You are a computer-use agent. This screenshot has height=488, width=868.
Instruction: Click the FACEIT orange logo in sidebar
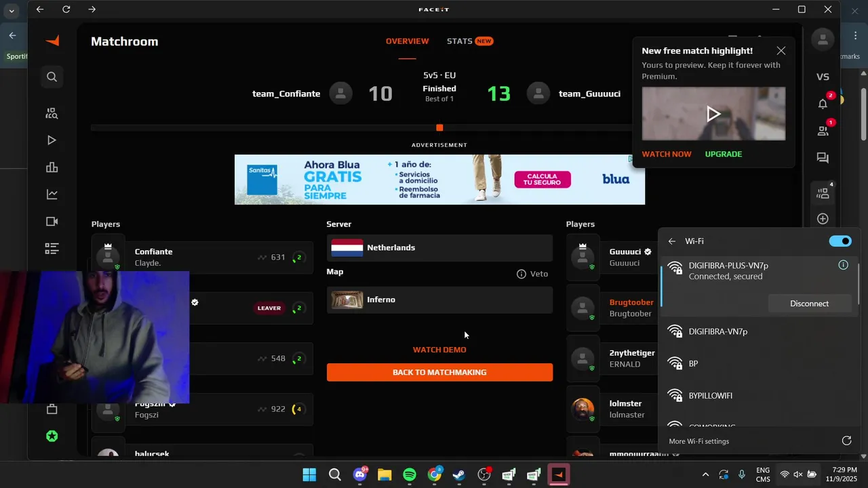(x=52, y=41)
